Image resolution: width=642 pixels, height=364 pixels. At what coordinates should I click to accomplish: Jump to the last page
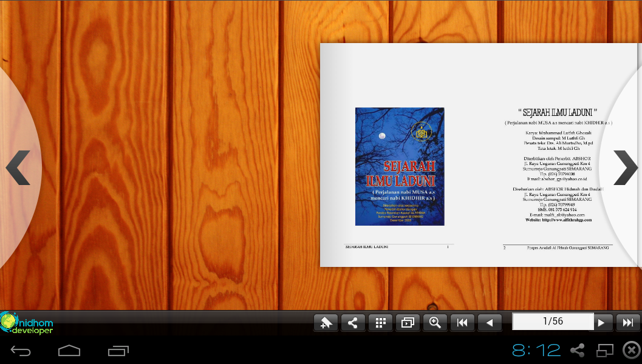[x=628, y=323]
